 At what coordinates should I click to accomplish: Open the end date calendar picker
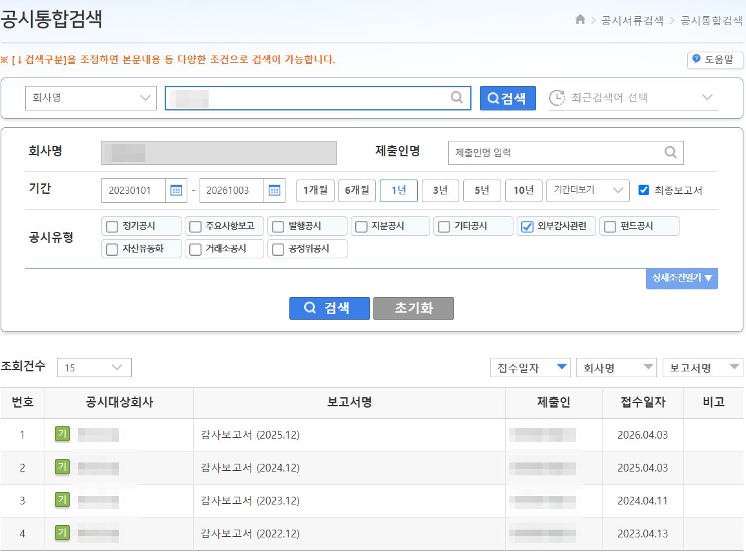[275, 191]
